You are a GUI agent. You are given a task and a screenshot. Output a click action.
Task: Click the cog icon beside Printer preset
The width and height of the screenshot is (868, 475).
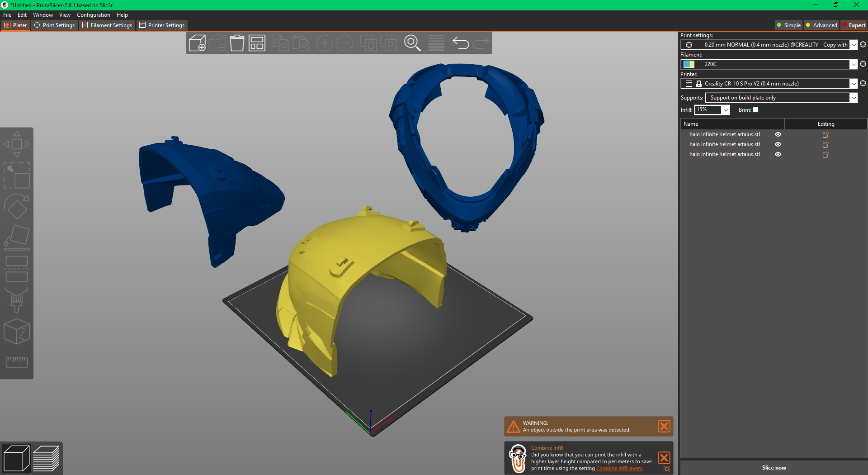[863, 83]
